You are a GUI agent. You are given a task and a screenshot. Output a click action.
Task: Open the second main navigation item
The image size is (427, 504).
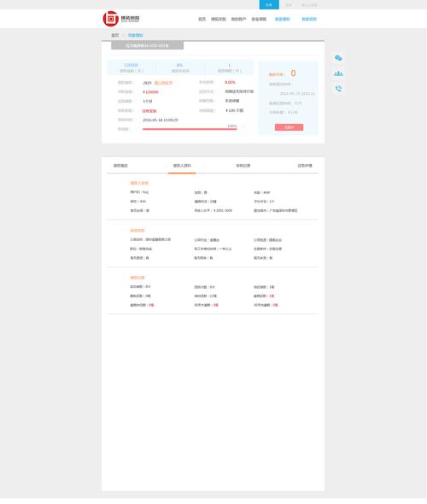pyautogui.click(x=219, y=20)
